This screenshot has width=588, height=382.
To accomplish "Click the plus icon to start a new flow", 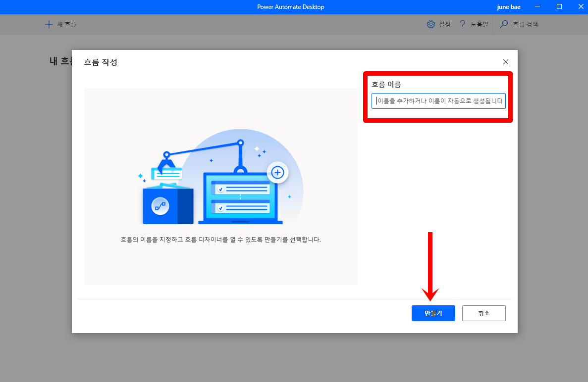I will tap(49, 24).
